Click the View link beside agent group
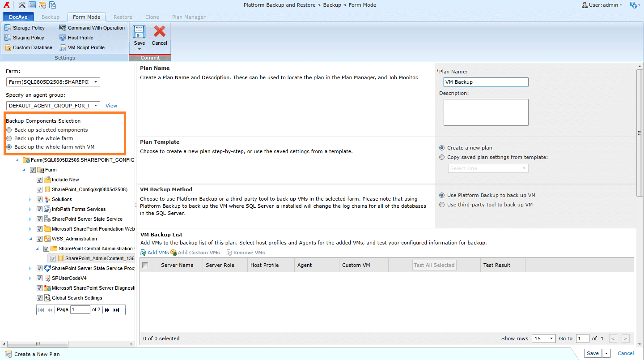The height and width of the screenshot is (360, 644). pyautogui.click(x=111, y=105)
